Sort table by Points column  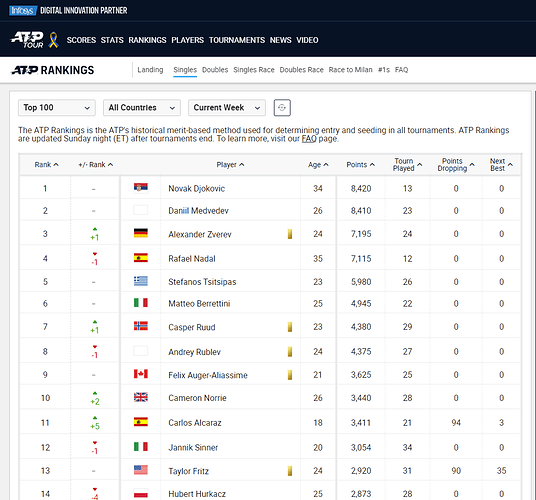pyautogui.click(x=361, y=165)
